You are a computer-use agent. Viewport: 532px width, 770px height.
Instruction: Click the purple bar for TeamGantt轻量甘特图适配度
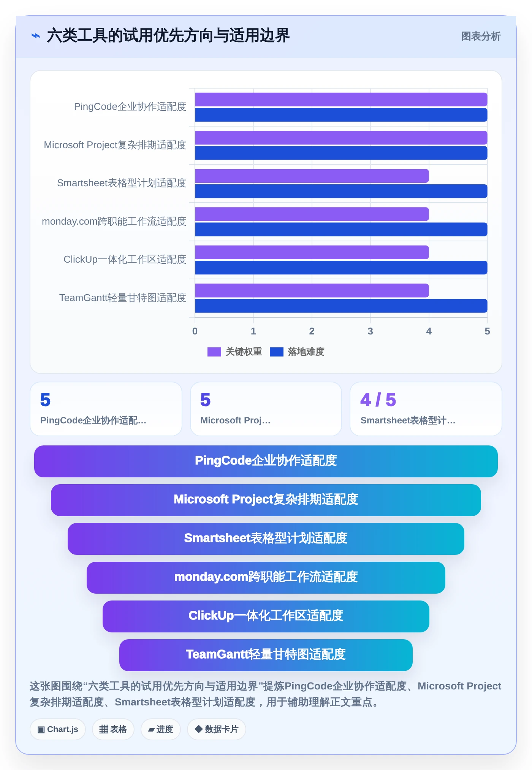click(x=312, y=290)
